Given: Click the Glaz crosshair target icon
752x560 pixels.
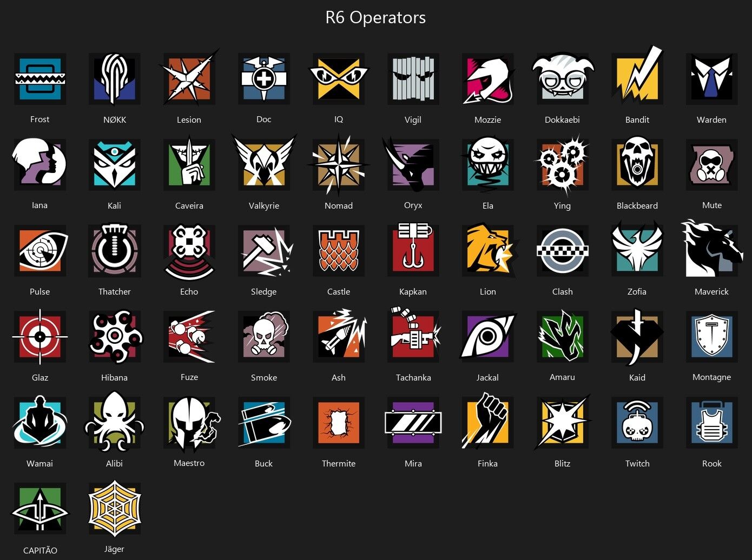Looking at the screenshot, I should 40,336.
